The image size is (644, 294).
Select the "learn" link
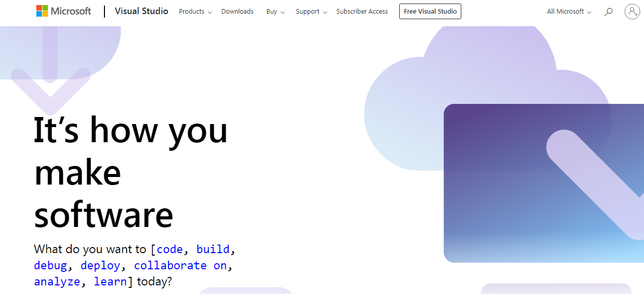coord(111,282)
